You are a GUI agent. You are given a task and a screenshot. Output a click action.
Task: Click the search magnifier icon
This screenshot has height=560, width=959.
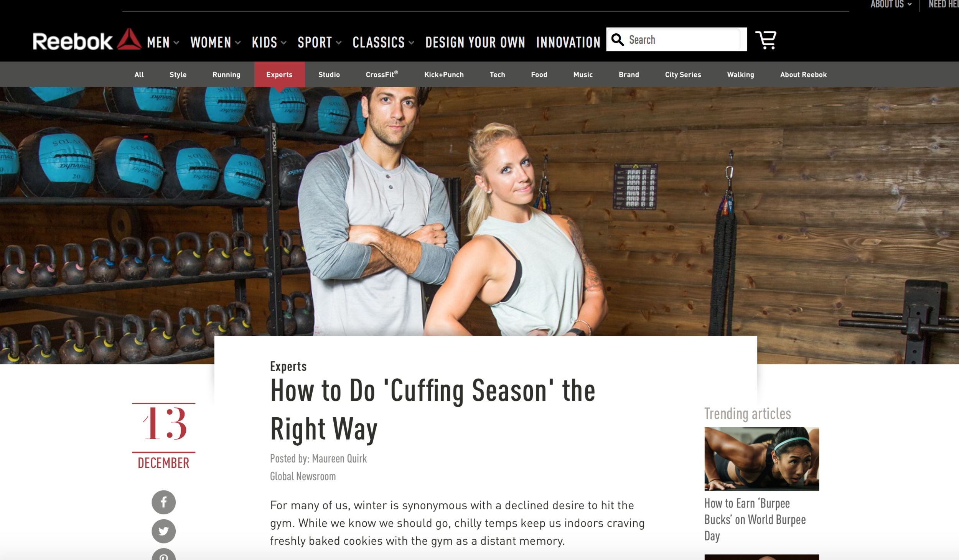(x=617, y=40)
